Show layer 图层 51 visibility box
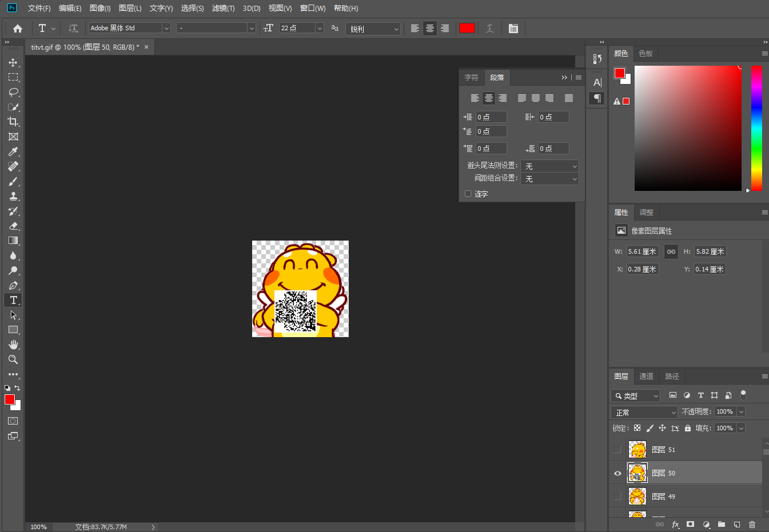Image resolution: width=769 pixels, height=532 pixels. [x=617, y=450]
